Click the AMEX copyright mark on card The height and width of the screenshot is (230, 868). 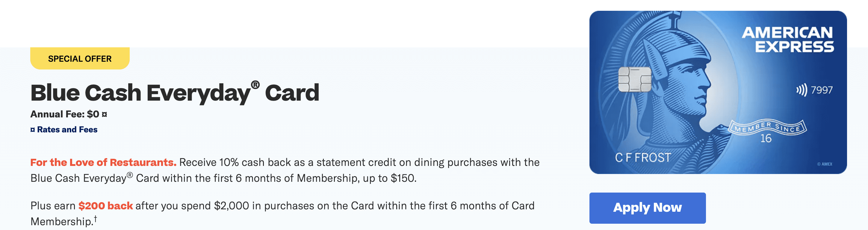coord(825,164)
